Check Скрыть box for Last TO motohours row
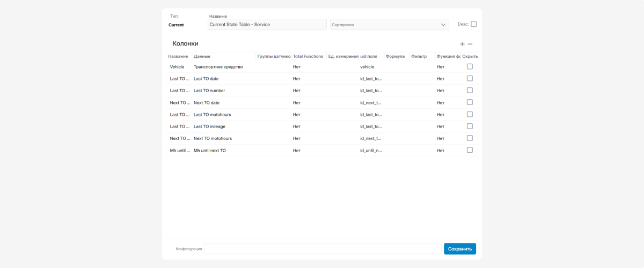Image resolution: width=644 pixels, height=268 pixels. click(x=470, y=114)
